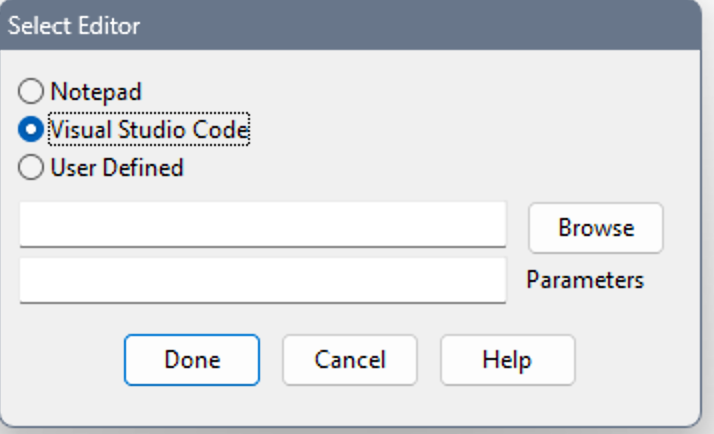Click the 'Parameters' label beside lower field
Viewport: 714px width, 434px height.
coord(585,280)
